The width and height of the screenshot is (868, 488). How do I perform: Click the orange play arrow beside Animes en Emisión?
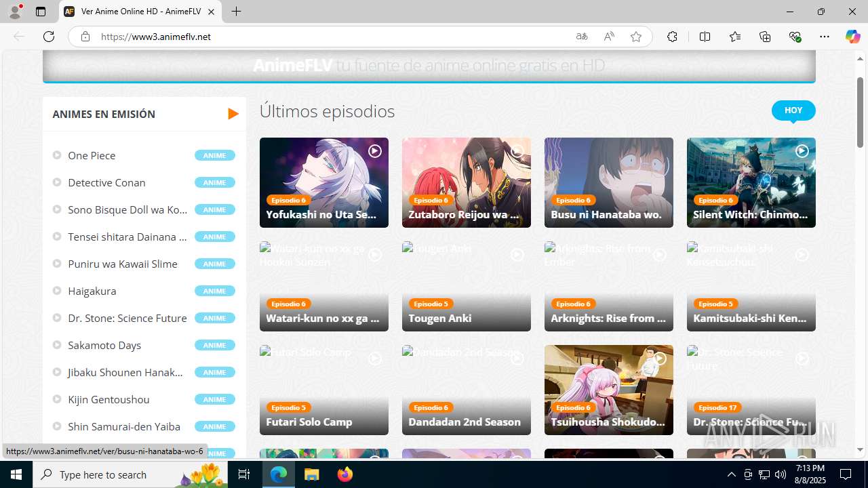pos(233,114)
